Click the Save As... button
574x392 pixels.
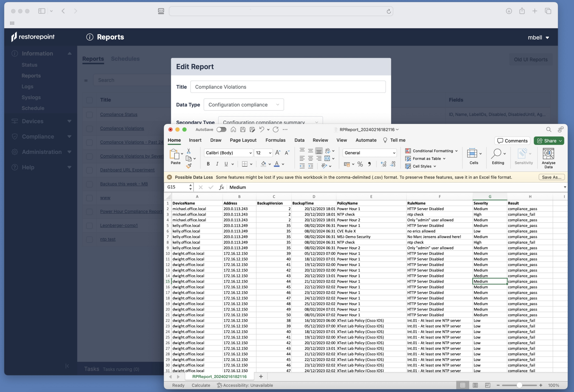pyautogui.click(x=552, y=177)
